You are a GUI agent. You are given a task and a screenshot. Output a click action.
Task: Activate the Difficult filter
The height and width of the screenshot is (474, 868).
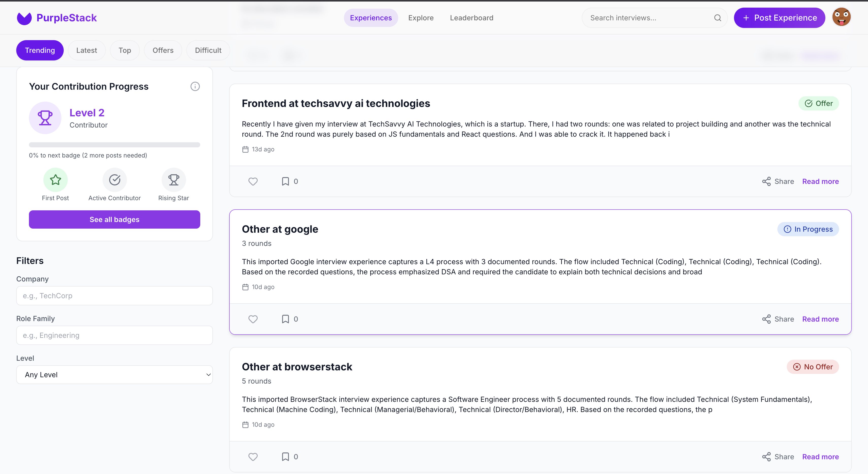pos(208,50)
